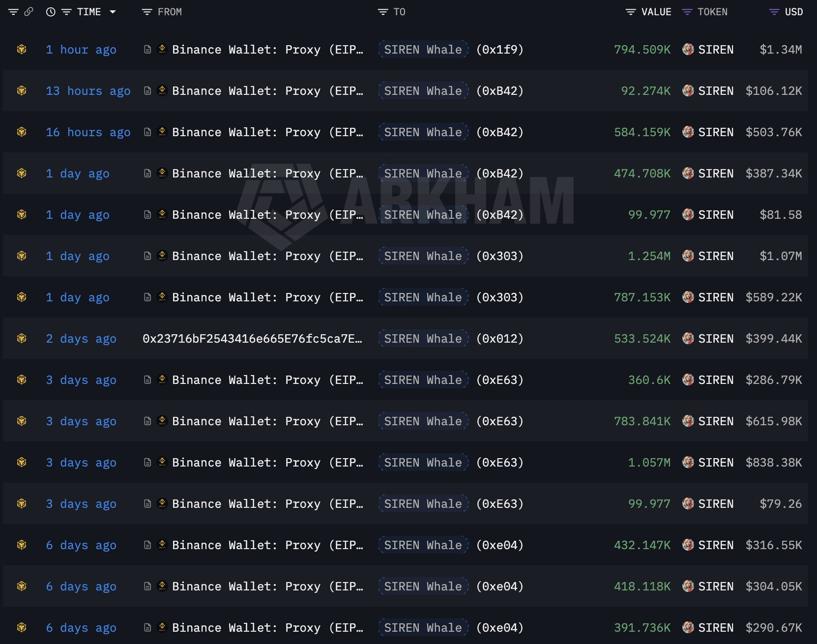Image resolution: width=817 pixels, height=644 pixels.
Task: Open the USD column filter icon
Action: click(774, 12)
